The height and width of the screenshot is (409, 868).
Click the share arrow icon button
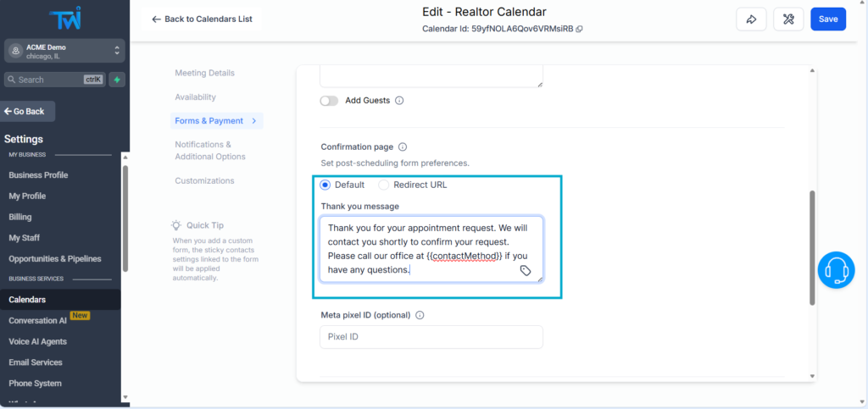(751, 19)
